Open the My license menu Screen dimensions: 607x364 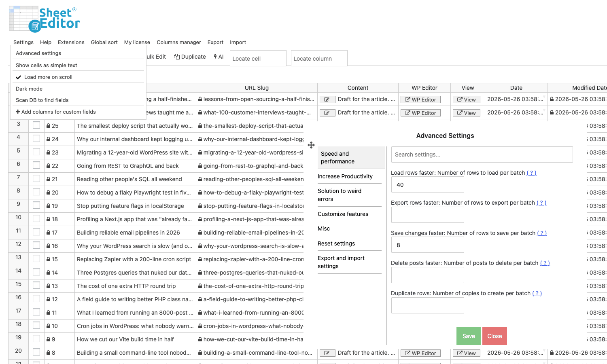pyautogui.click(x=137, y=42)
